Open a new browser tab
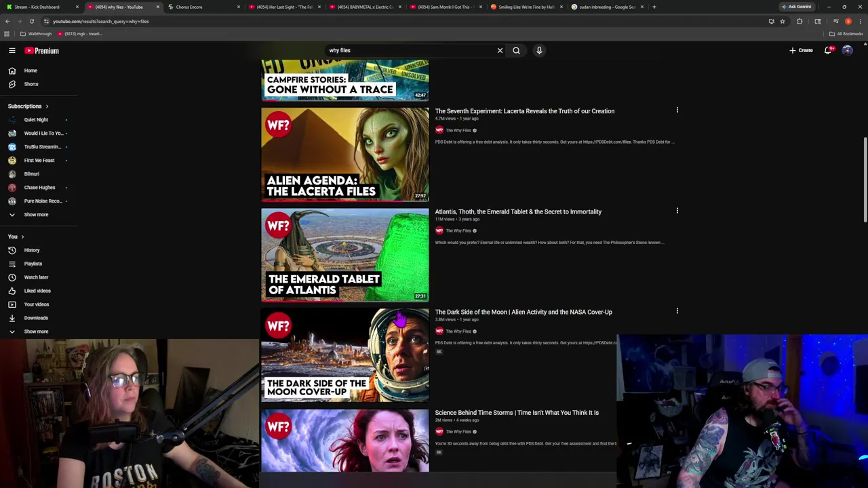Viewport: 868px width, 488px height. [x=654, y=7]
